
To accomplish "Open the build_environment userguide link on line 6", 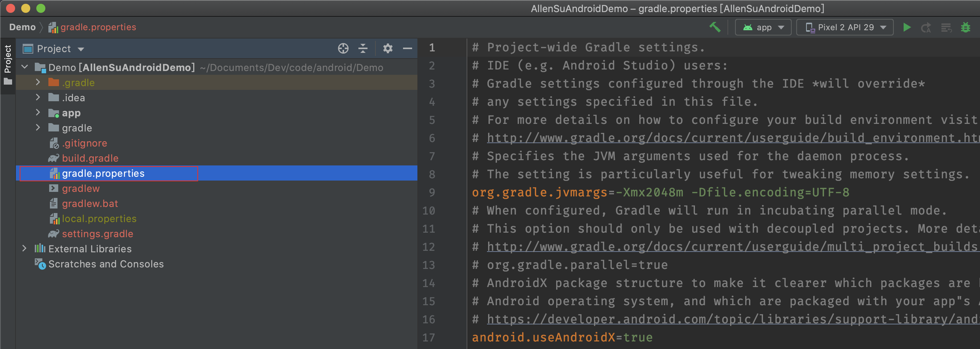I will [733, 138].
